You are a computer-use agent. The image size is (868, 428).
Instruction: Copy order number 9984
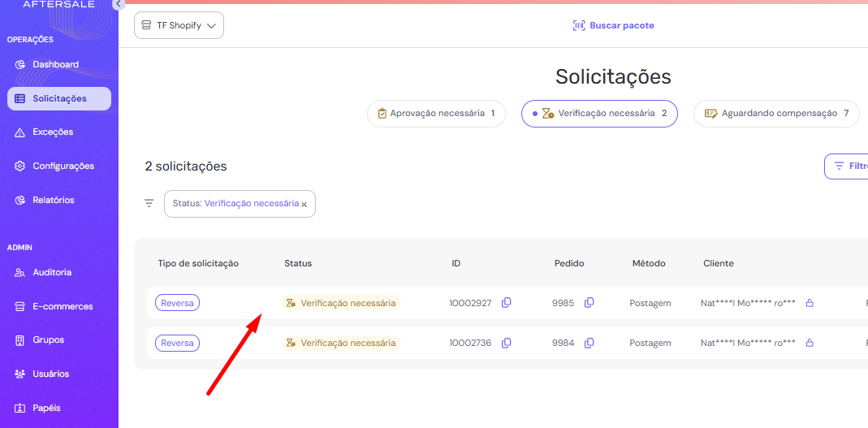tap(589, 343)
